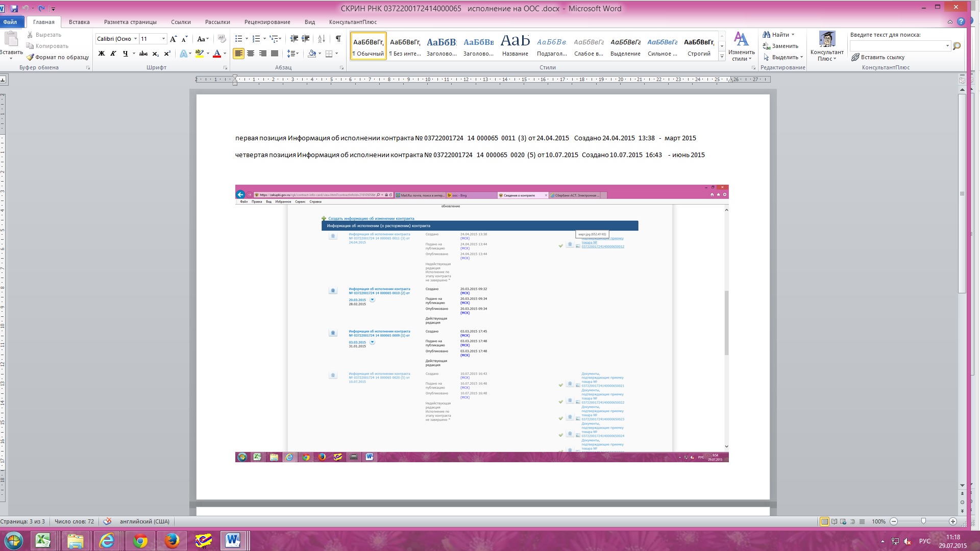Switch to the Рецензирование tab
Screen dimensions: 980x551
point(267,22)
